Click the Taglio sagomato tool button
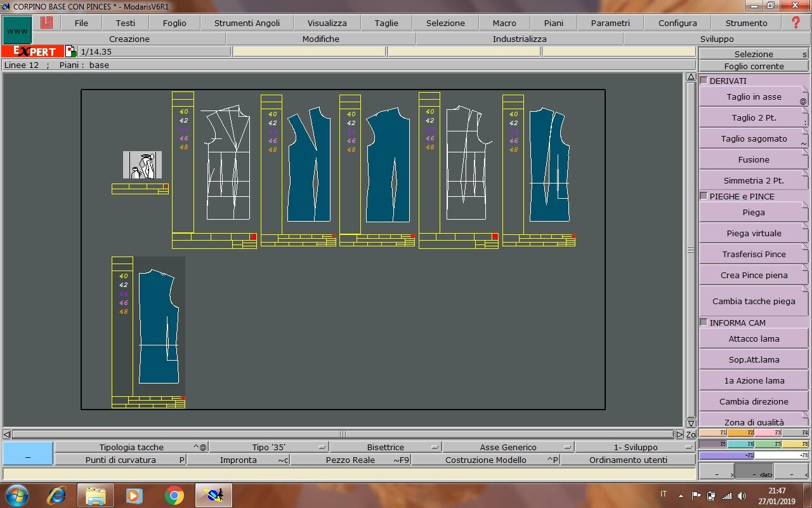The image size is (812, 508). (x=754, y=138)
